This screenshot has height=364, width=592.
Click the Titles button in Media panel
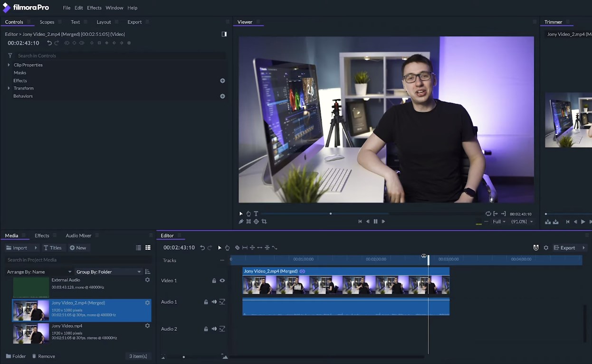52,248
